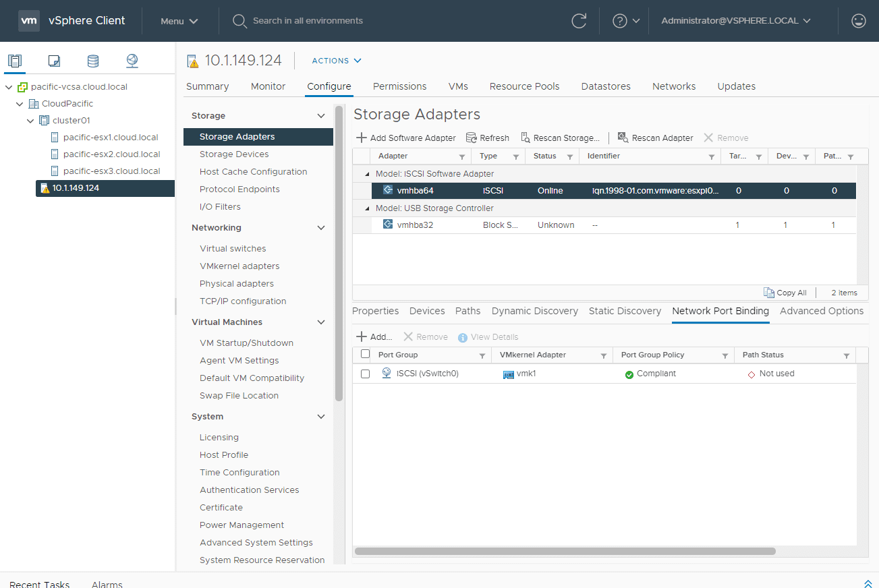Collapse the Storage section in Configure sidebar
This screenshot has width=879, height=588.
321,116
